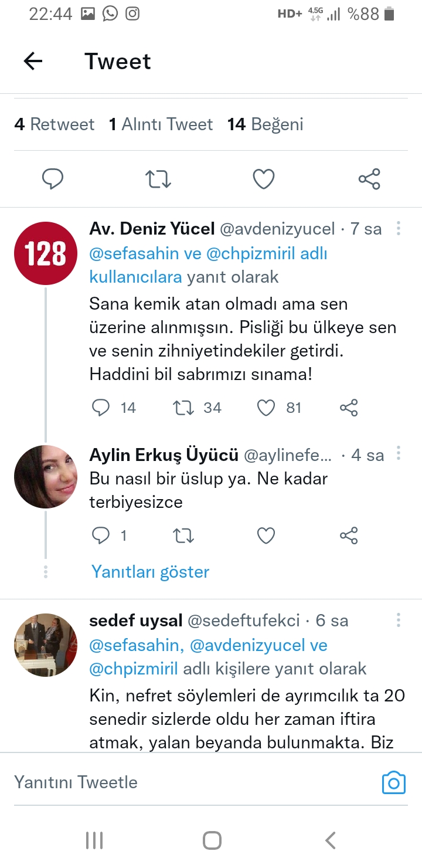Image resolution: width=422 pixels, height=868 pixels.
Task: Retweet Av. Deniz Yücel's reply
Action: 184,408
